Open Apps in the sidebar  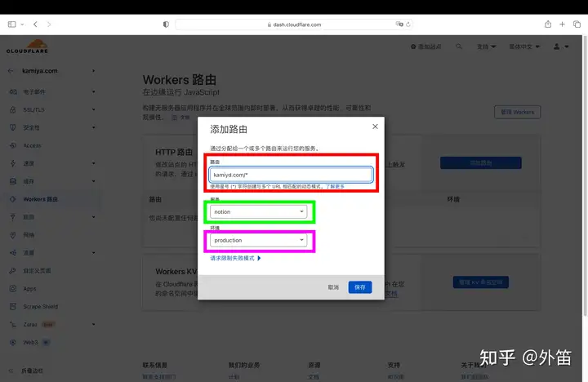point(29,289)
